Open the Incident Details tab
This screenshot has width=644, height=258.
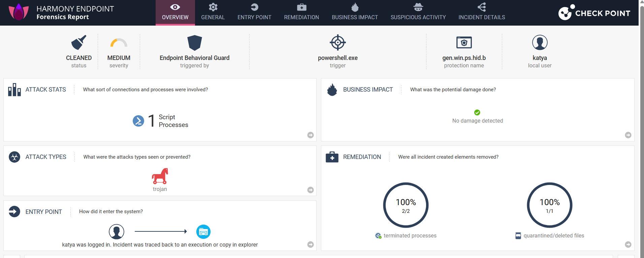(x=482, y=12)
